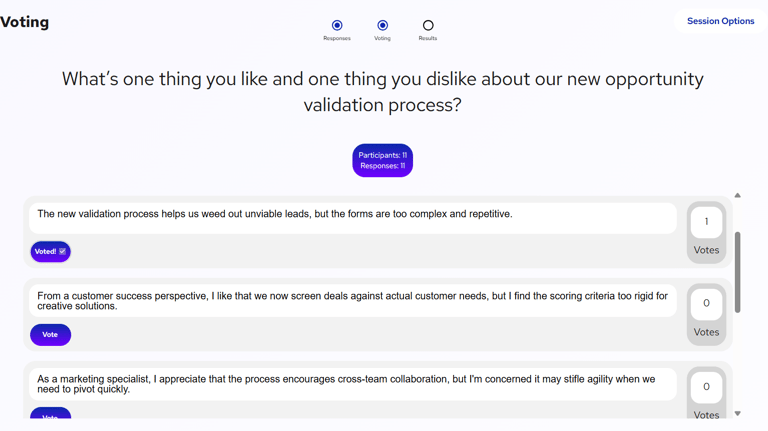Click the responses list scrollbar thumb
This screenshot has height=431, width=768.
click(738, 272)
